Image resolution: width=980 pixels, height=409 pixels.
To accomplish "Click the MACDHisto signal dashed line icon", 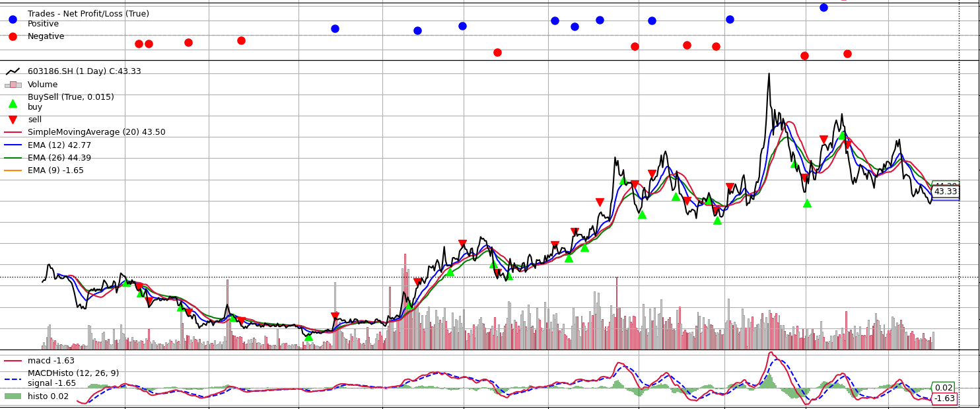I will [x=13, y=379].
